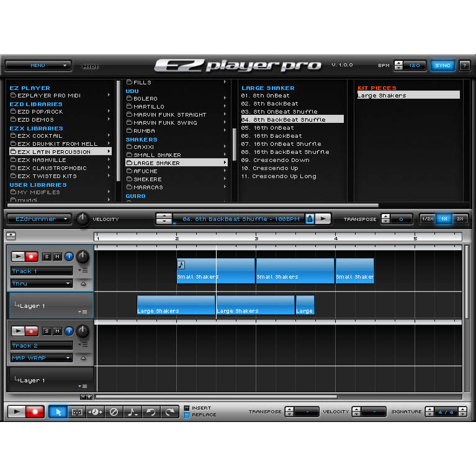Mute Track 1 with M button
476x476 pixels.
tap(57, 256)
